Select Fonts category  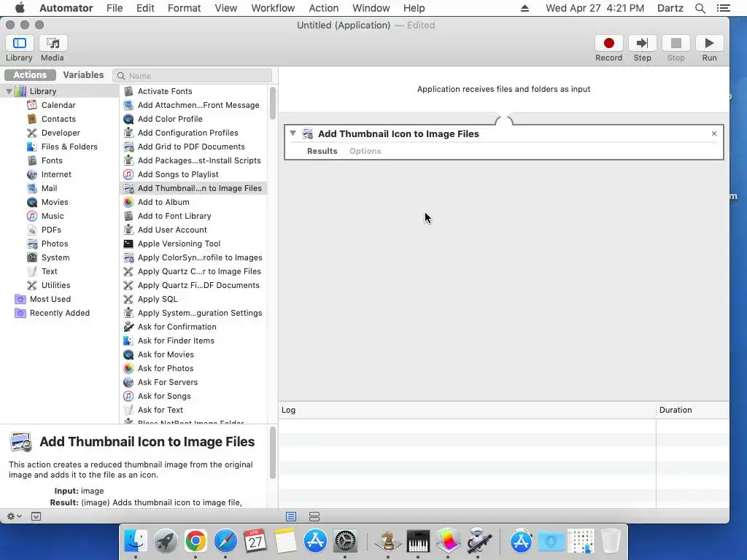(52, 160)
